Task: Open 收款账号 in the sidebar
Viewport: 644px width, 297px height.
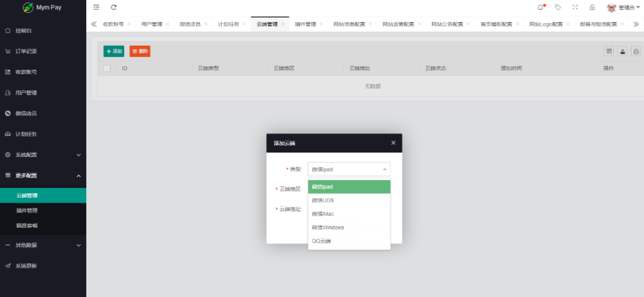Action: click(43, 72)
